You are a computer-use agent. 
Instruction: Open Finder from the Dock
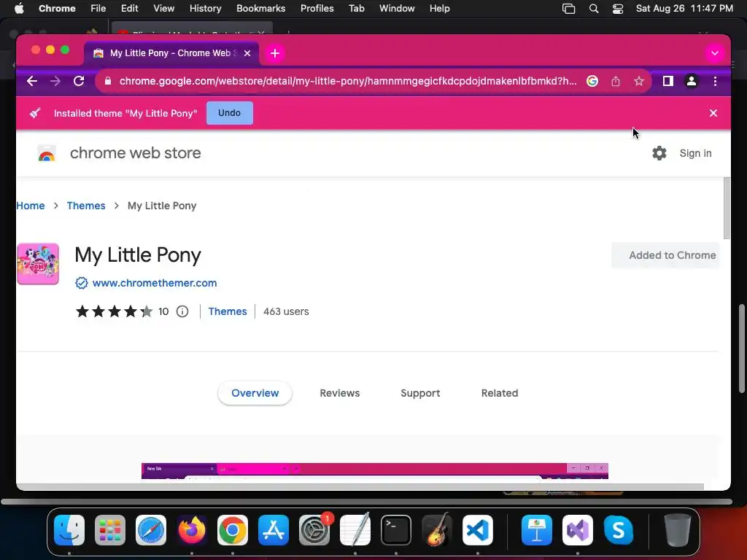(x=69, y=530)
